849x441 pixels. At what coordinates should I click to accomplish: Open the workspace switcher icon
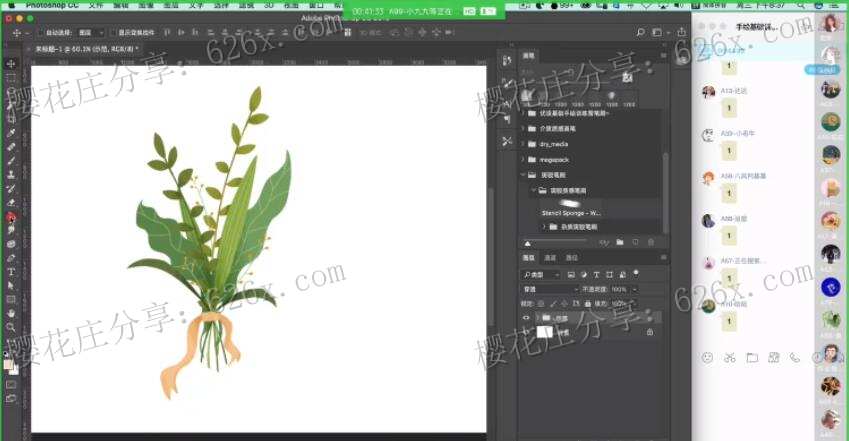[x=657, y=33]
